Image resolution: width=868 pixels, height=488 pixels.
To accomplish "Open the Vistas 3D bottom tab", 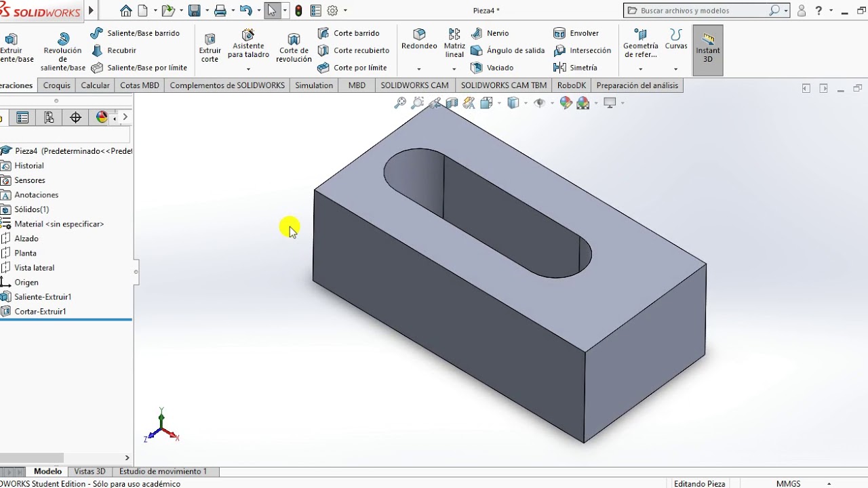I will click(90, 472).
